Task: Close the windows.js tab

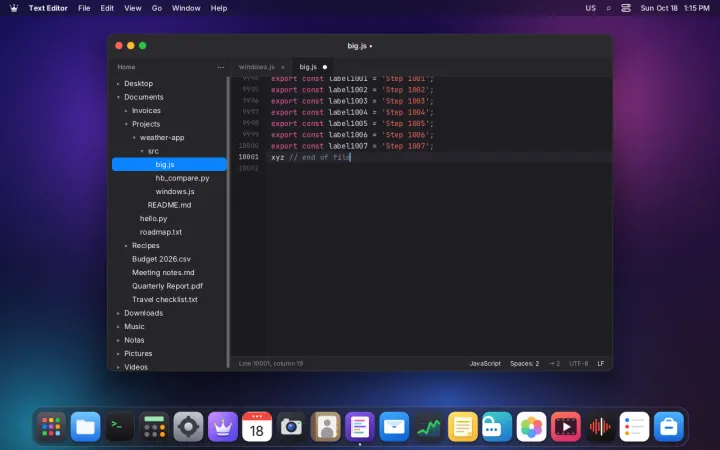Action: (283, 67)
